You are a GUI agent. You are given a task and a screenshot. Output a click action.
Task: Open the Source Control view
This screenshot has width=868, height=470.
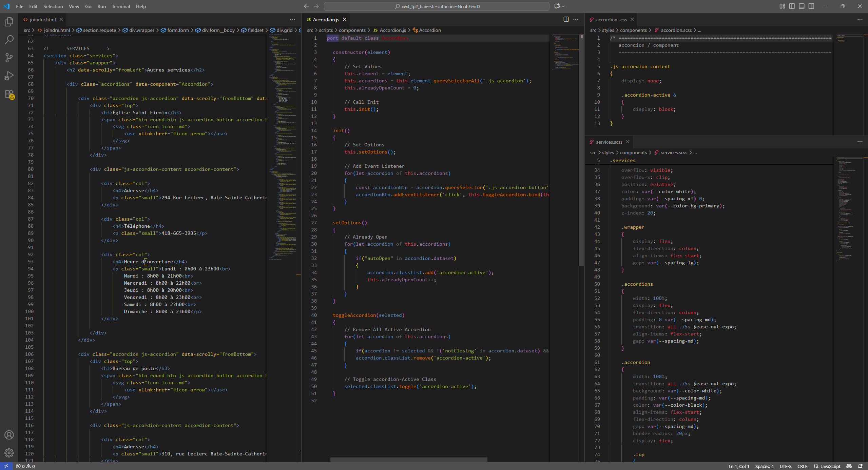pyautogui.click(x=9, y=58)
